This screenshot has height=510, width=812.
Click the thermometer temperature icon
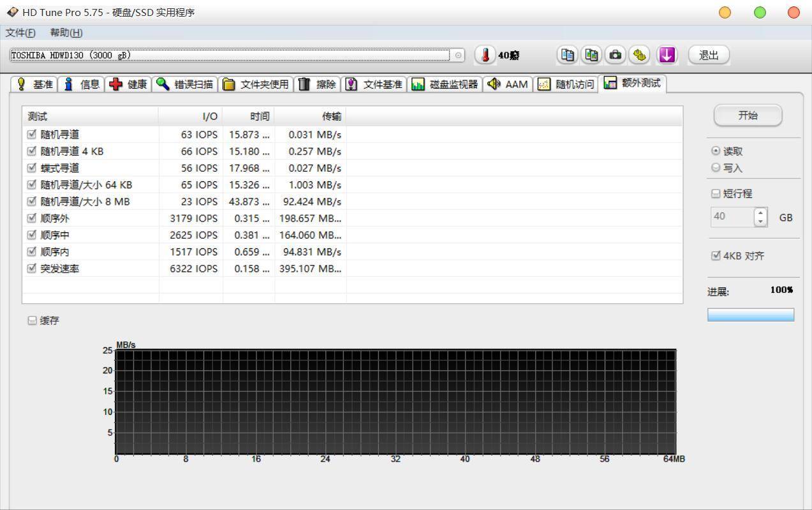pos(485,55)
